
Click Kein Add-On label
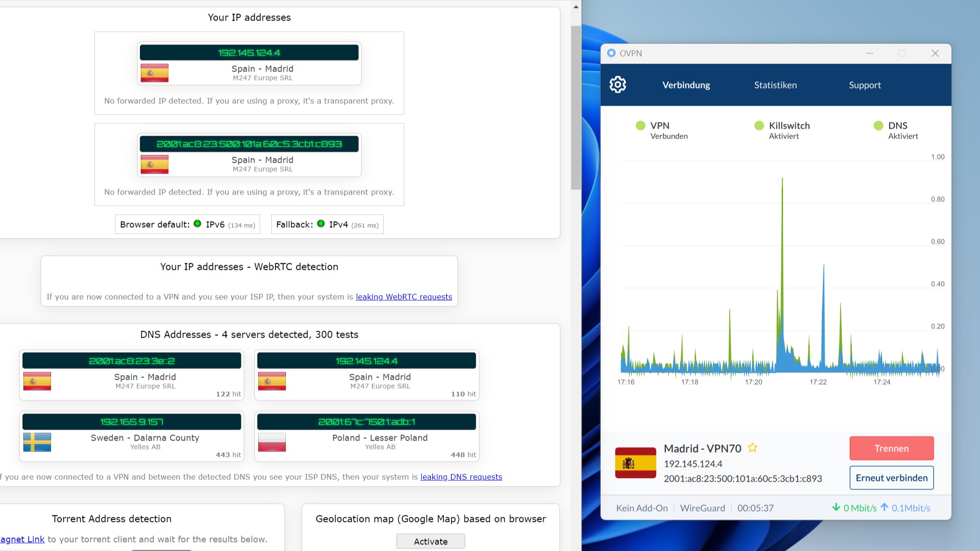point(642,508)
